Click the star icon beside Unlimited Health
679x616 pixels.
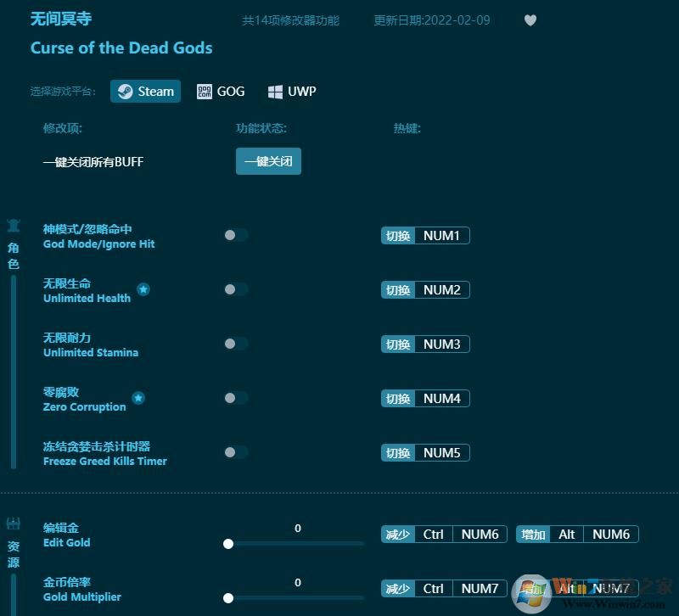coord(143,288)
